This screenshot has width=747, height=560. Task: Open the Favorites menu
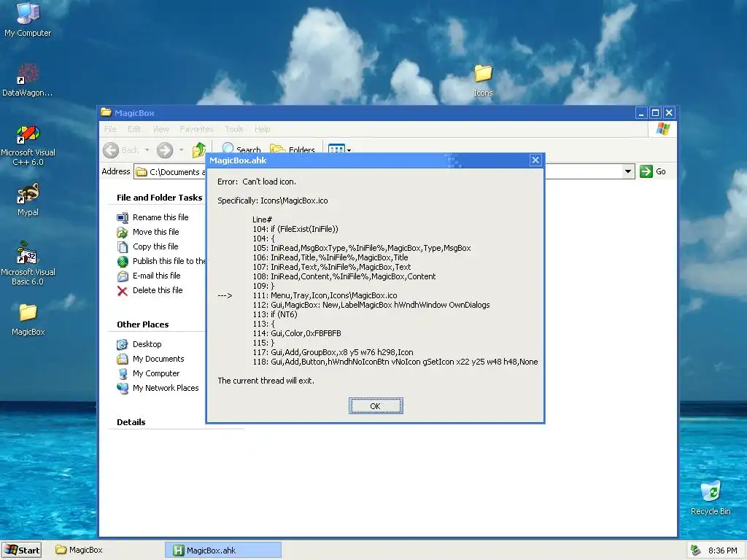click(196, 129)
